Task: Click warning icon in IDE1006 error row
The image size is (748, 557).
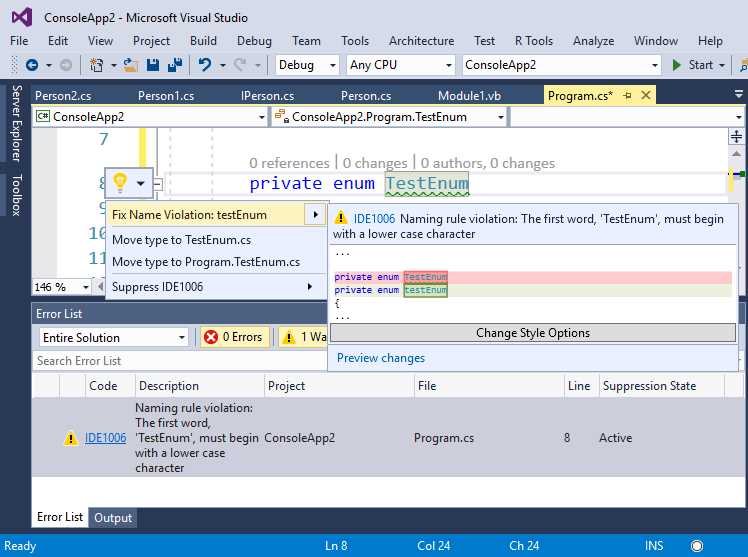Action: coord(71,438)
